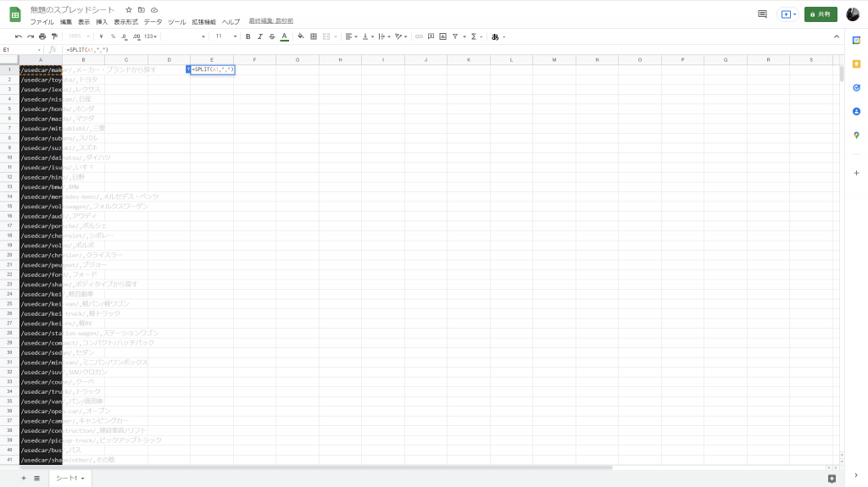Screen dimensions: 868x487
Task: Open comment history icon
Action: 762,14
